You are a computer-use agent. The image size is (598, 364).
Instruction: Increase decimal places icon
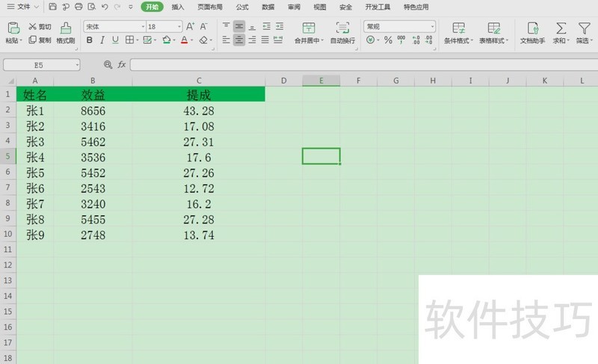tap(416, 40)
